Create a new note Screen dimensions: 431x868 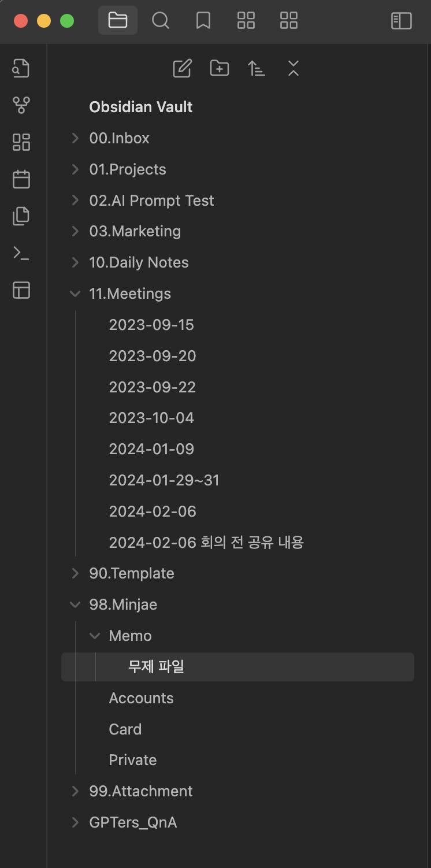pyautogui.click(x=182, y=69)
